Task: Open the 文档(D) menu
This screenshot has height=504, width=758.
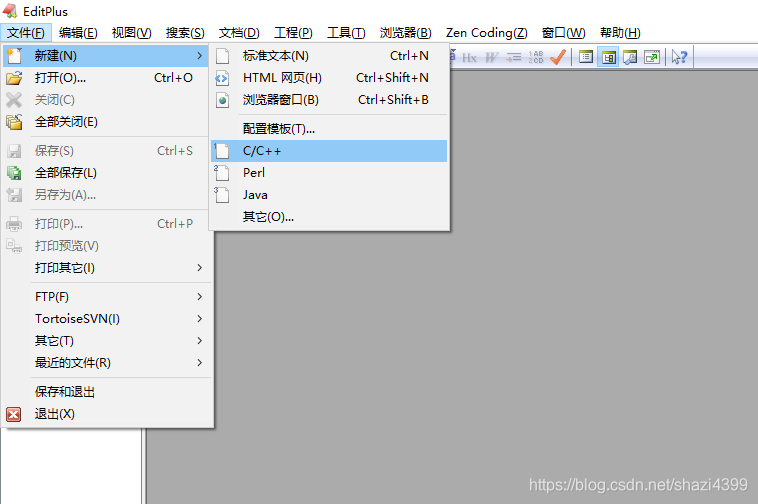Action: (x=239, y=33)
